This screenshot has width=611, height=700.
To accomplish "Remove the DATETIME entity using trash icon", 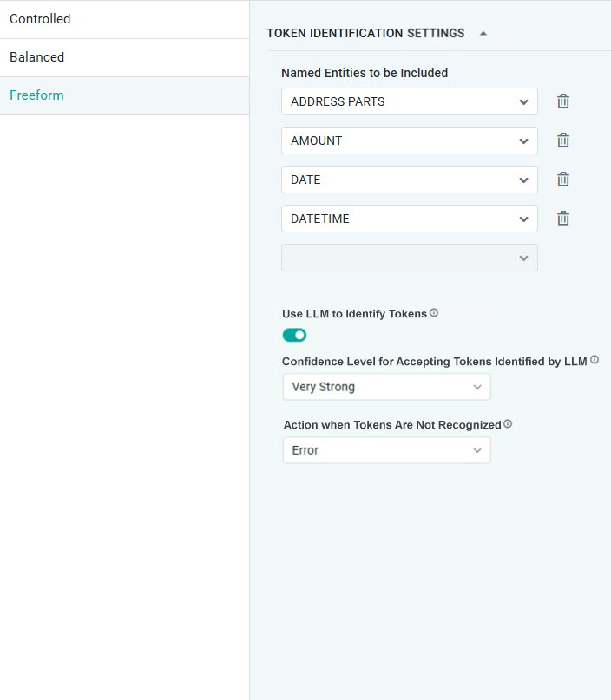I will coord(563,219).
